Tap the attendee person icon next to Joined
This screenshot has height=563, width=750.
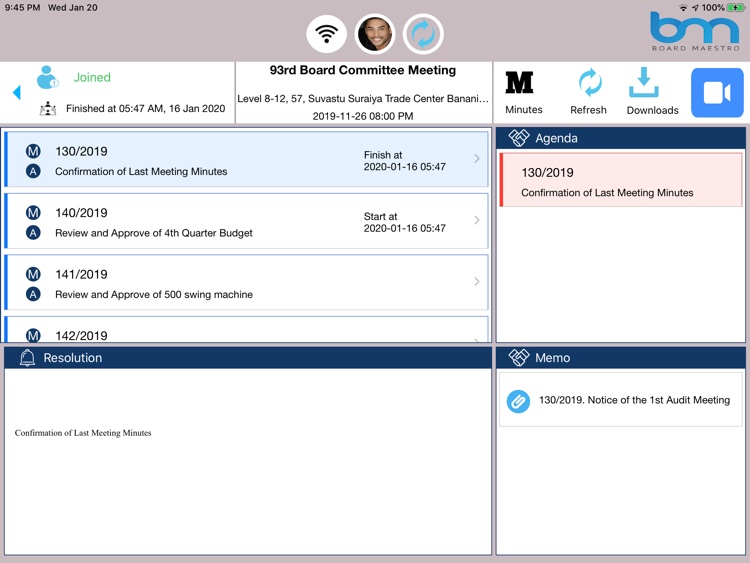pos(47,77)
